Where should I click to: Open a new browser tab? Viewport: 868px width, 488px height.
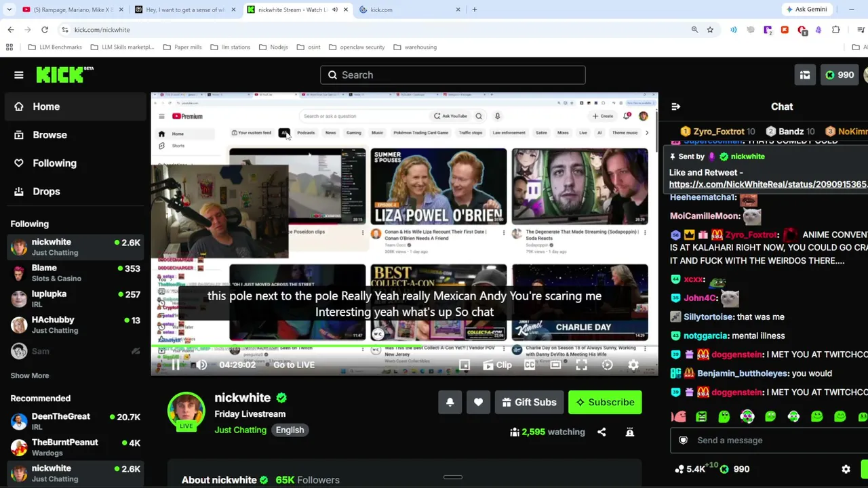[475, 9]
